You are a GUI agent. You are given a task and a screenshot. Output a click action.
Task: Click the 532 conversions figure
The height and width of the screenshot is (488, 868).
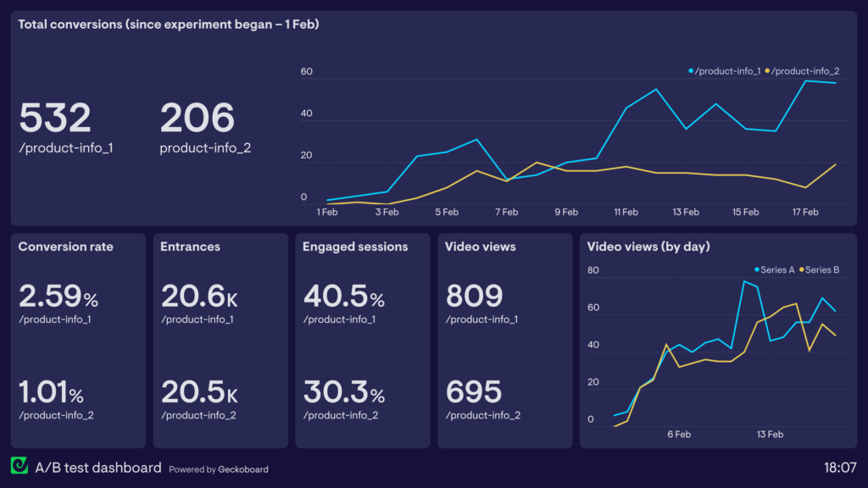[55, 119]
